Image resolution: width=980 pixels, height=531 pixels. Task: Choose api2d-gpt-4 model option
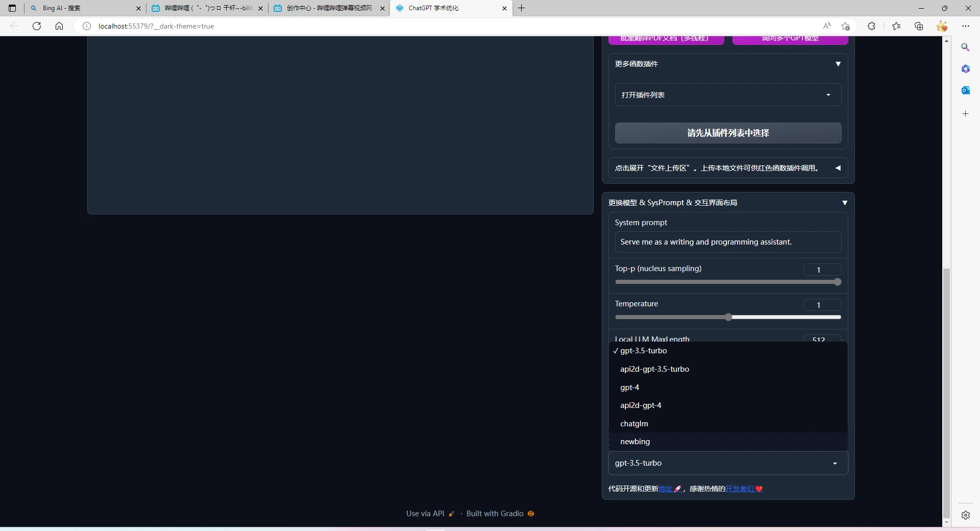click(x=728, y=405)
